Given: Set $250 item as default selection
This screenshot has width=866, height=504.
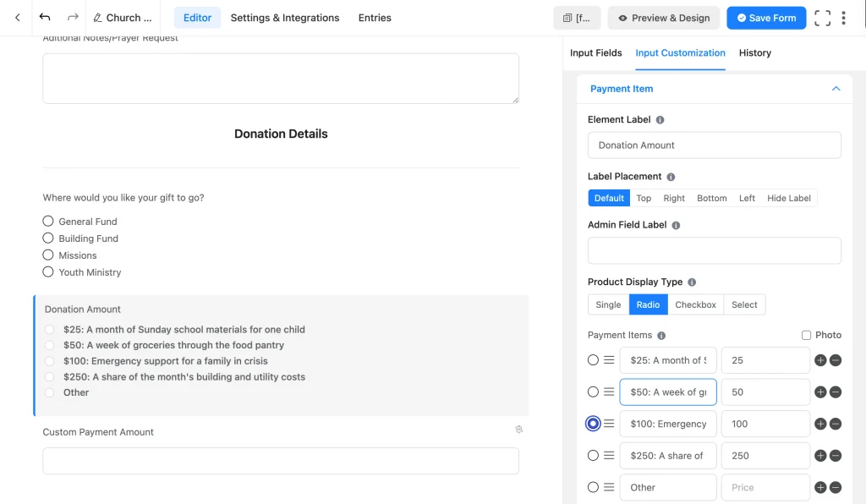Looking at the screenshot, I should click(593, 456).
